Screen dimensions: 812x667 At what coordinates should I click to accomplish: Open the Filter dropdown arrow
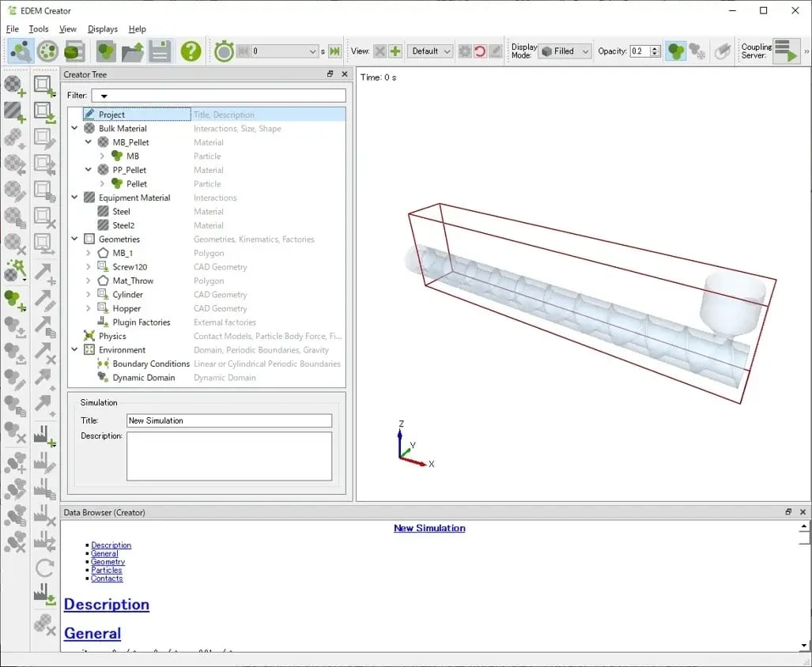[x=104, y=96]
